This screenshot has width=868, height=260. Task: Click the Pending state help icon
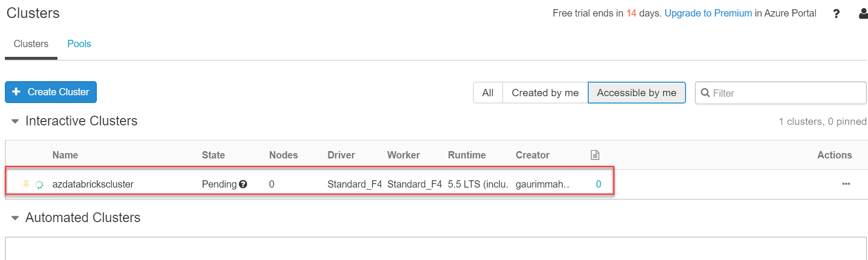[243, 184]
